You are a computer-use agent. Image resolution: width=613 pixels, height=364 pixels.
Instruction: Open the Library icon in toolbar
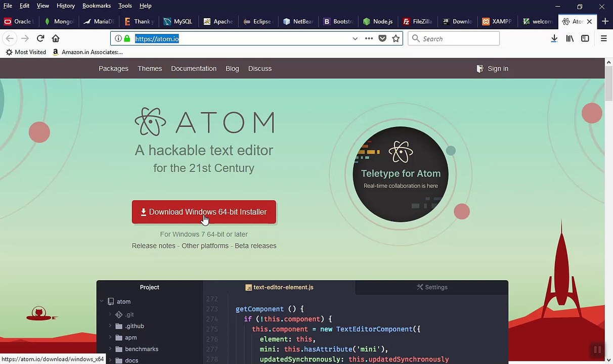tap(570, 38)
